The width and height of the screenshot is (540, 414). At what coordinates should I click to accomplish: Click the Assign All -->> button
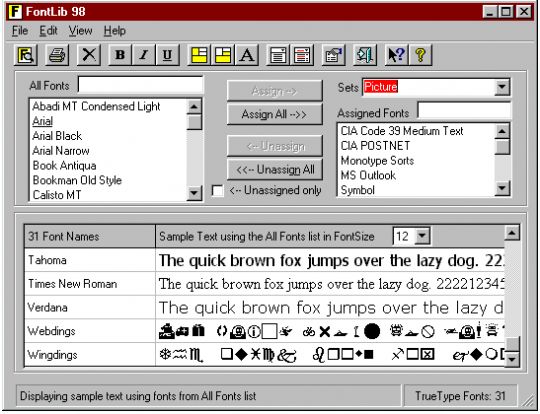point(274,114)
